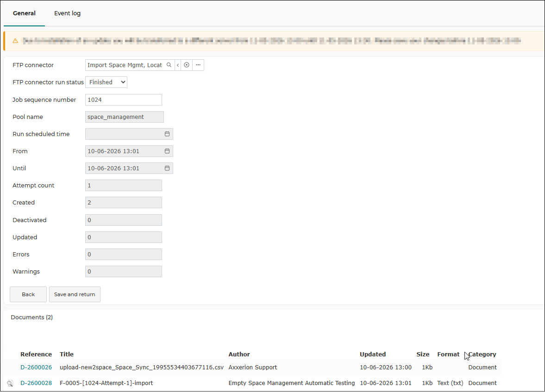Switch to the General tab

coord(25,13)
